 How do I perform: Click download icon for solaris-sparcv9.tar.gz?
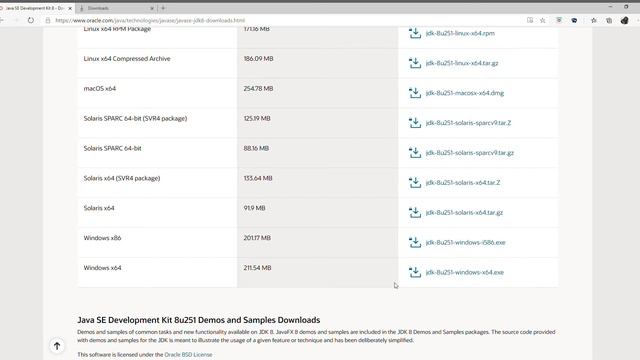click(415, 153)
